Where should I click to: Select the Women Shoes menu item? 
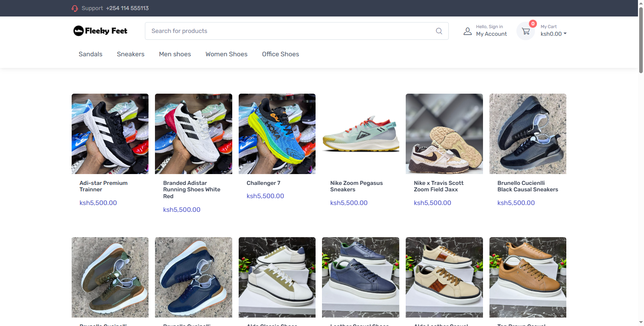[226, 54]
